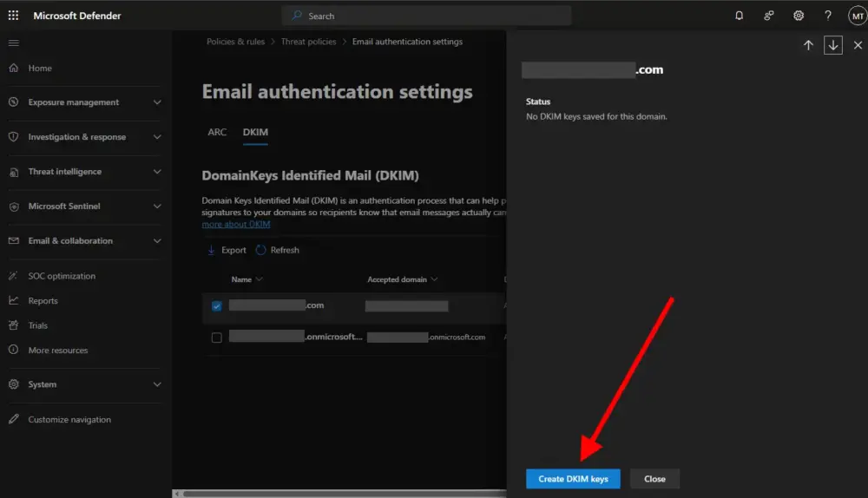Click the Trials gift icon
The width and height of the screenshot is (868, 498).
pyautogui.click(x=14, y=325)
